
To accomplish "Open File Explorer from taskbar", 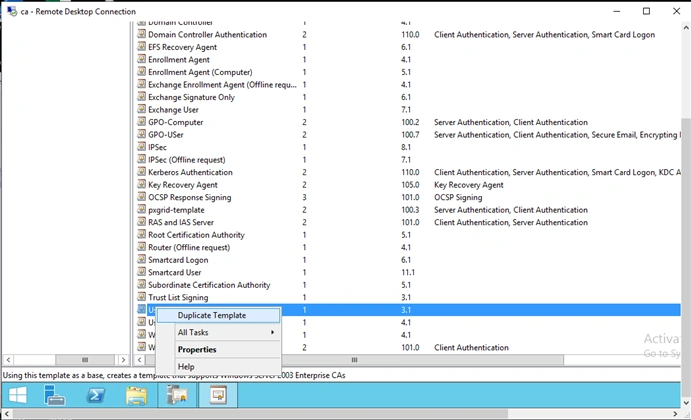I will [136, 394].
